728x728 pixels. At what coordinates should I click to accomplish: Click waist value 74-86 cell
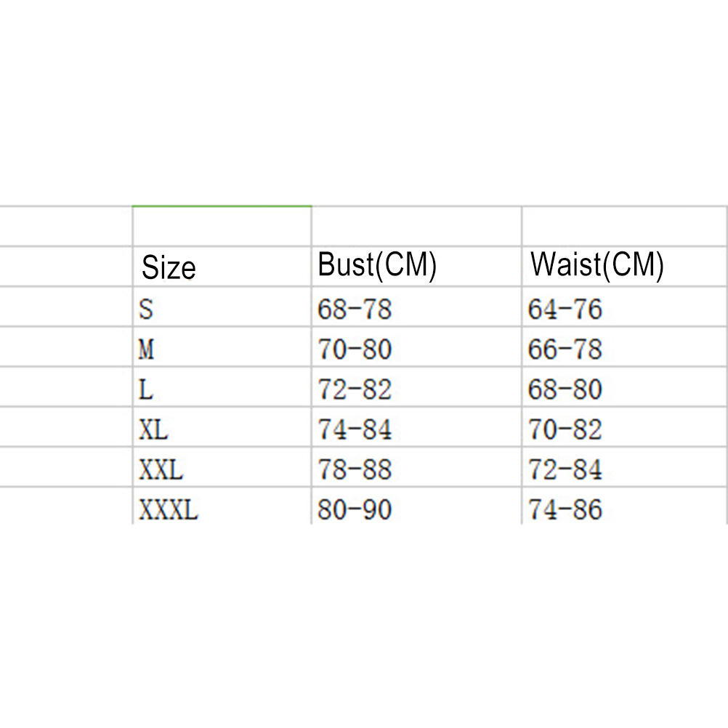click(x=565, y=509)
